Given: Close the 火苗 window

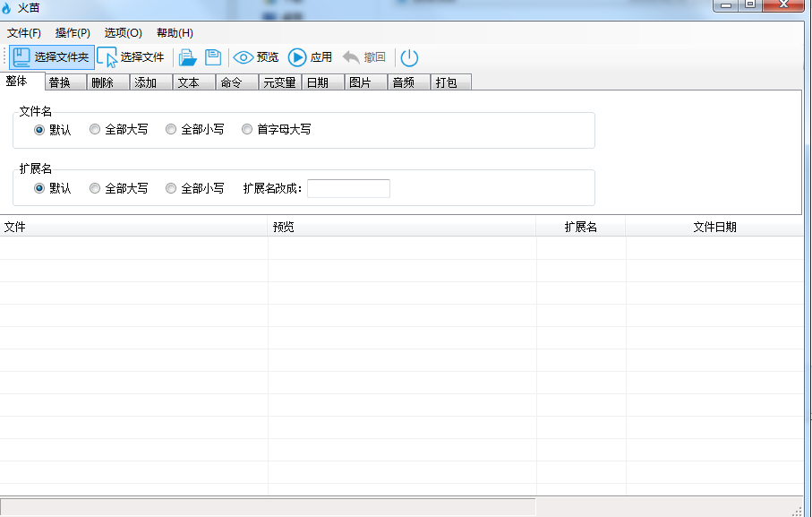Looking at the screenshot, I should 783,5.
